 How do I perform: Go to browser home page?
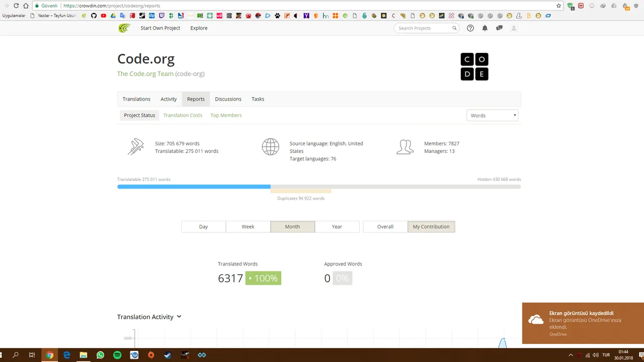(x=26, y=6)
